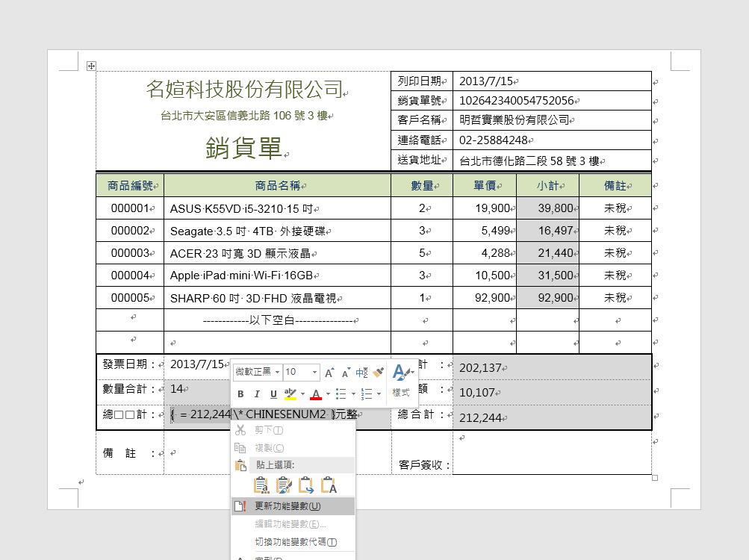
Task: Click the grow font icon in mini toolbar
Action: [329, 373]
